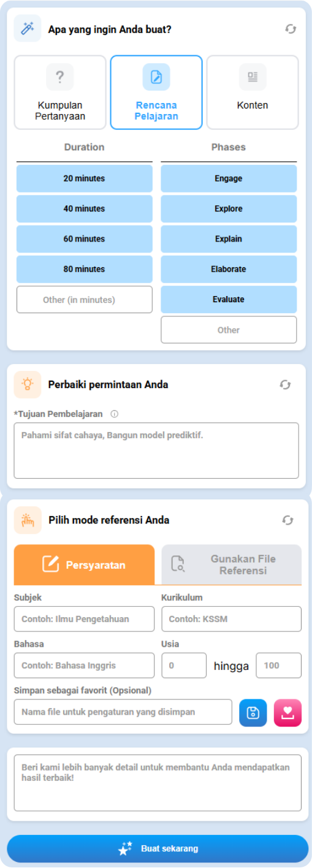Viewport: 312px width, 868px height.
Task: Click the pink load favorites heart icon
Action: 288,713
